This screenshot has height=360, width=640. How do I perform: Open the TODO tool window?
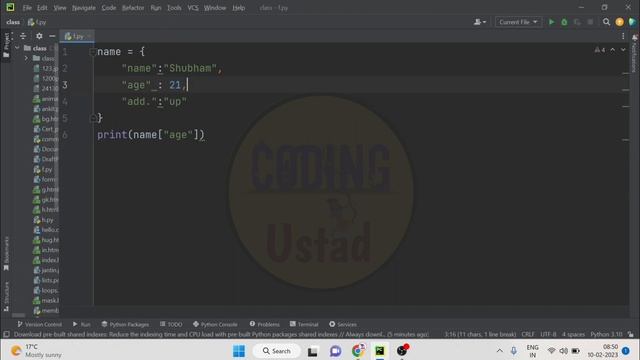(x=171, y=324)
